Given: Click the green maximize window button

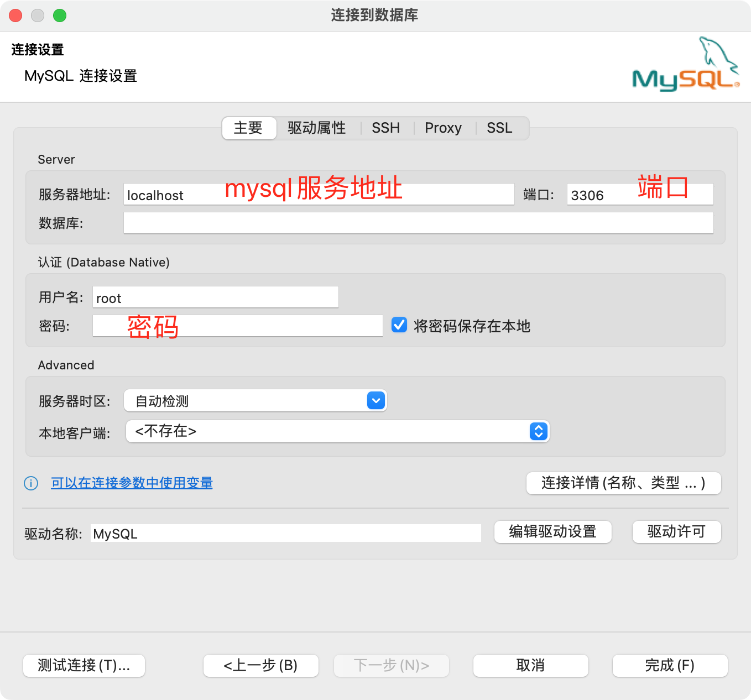Looking at the screenshot, I should [60, 15].
